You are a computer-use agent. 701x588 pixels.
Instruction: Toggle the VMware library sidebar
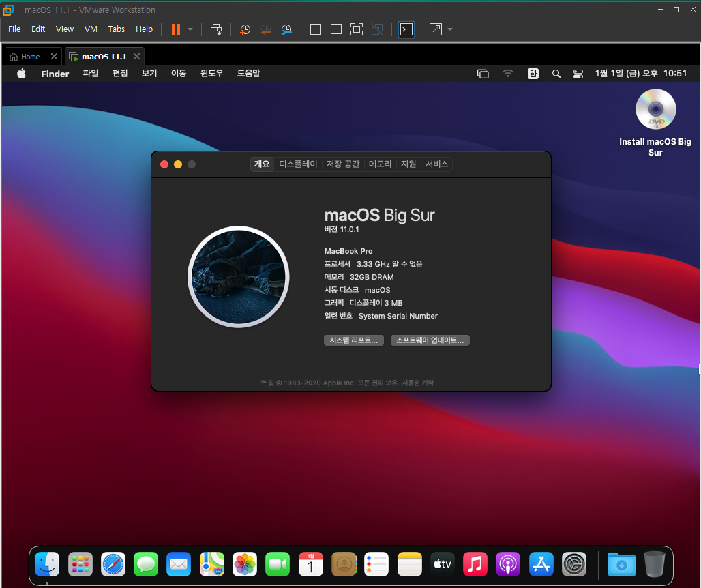pos(316,29)
